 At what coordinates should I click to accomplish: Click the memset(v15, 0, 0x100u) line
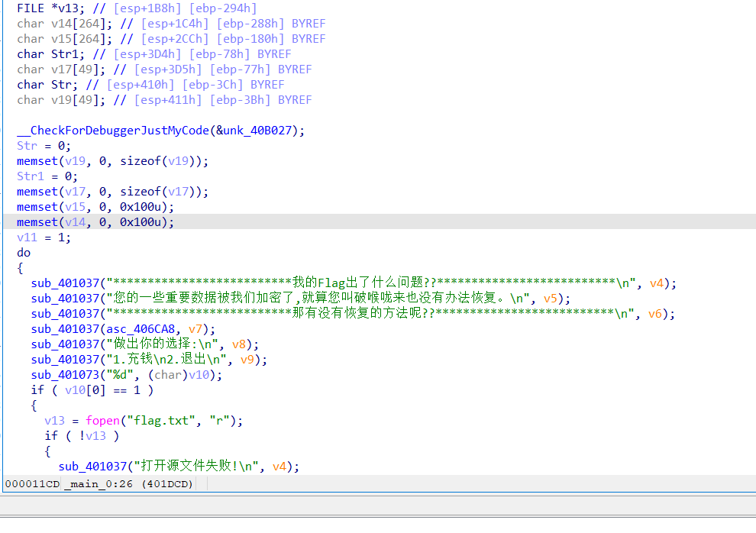pos(95,207)
